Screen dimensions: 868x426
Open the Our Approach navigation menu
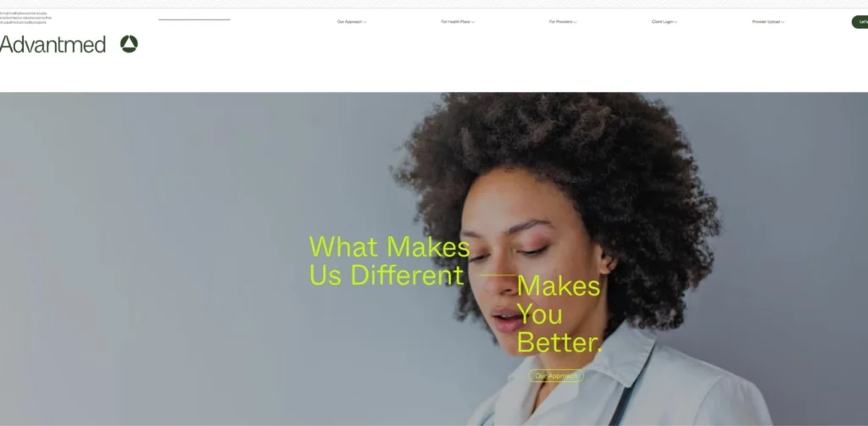point(349,21)
